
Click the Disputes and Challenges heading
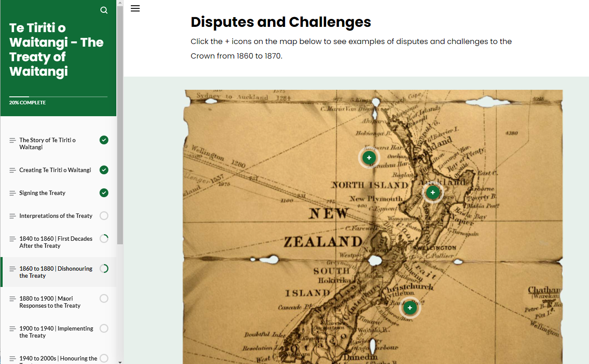pyautogui.click(x=281, y=22)
